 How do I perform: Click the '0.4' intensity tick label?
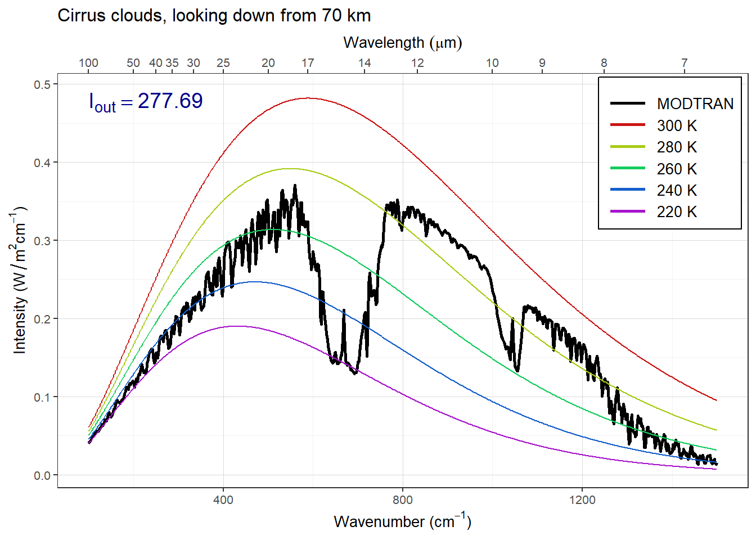tap(42, 163)
